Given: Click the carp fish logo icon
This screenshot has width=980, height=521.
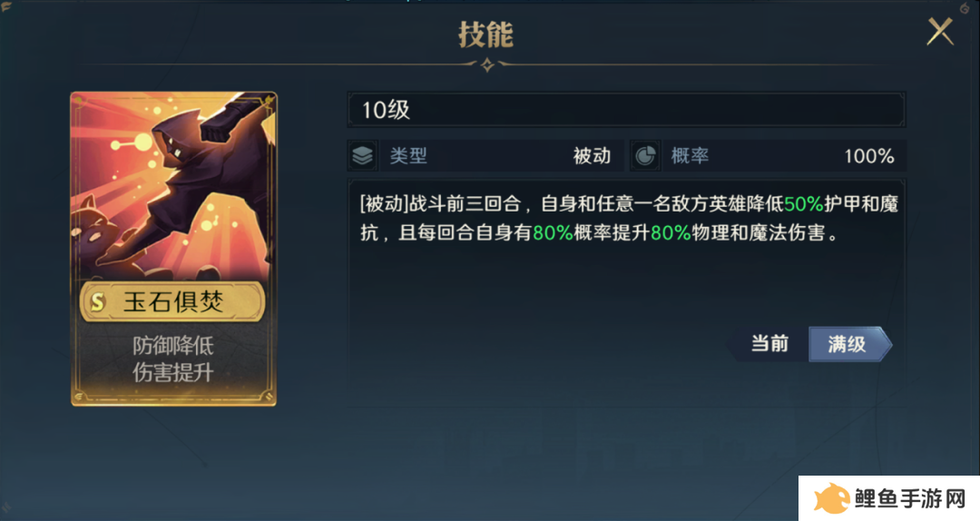Looking at the screenshot, I should [830, 498].
